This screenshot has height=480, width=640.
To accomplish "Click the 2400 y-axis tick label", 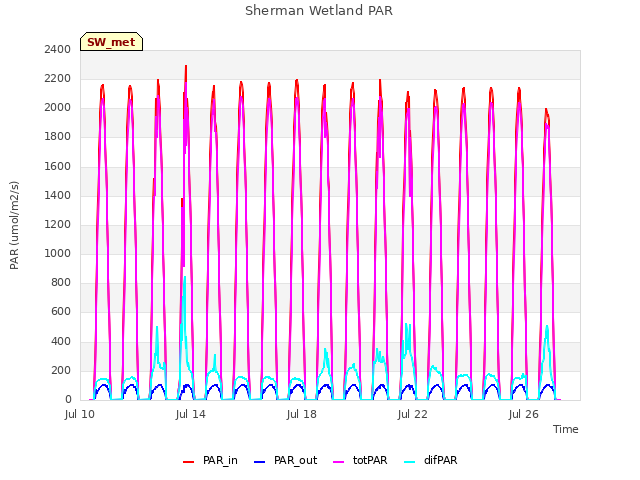I will (58, 49).
